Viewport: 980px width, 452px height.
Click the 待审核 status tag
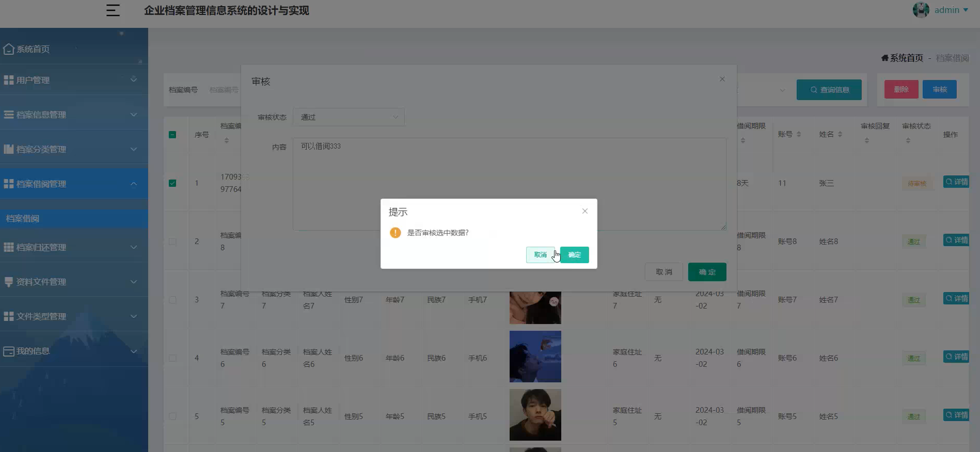(918, 184)
